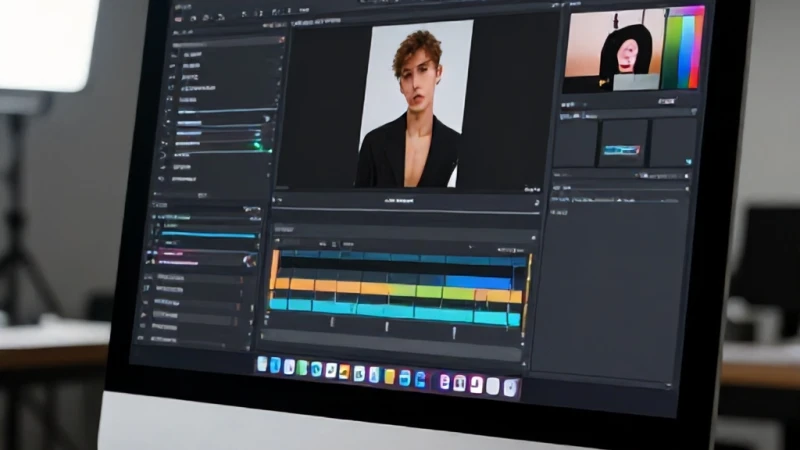Open the green icon in the Dock
Screen dimensions: 800x450
(302, 368)
